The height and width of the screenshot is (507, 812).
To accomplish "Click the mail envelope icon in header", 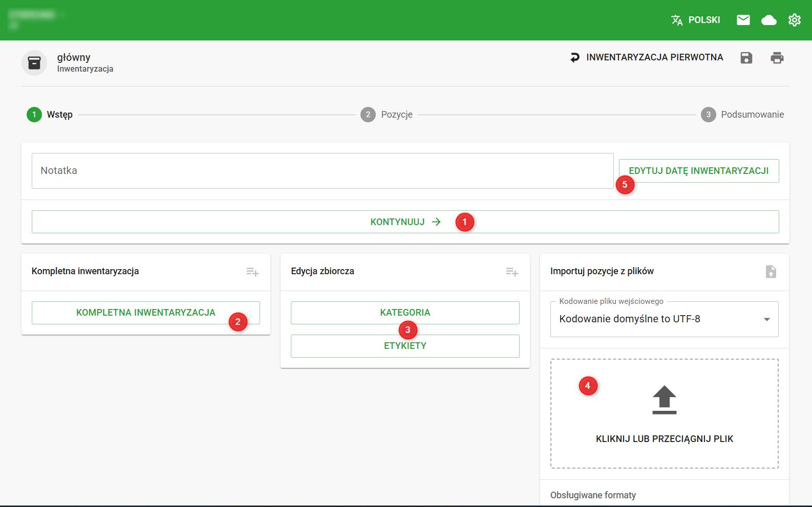I will coord(743,20).
